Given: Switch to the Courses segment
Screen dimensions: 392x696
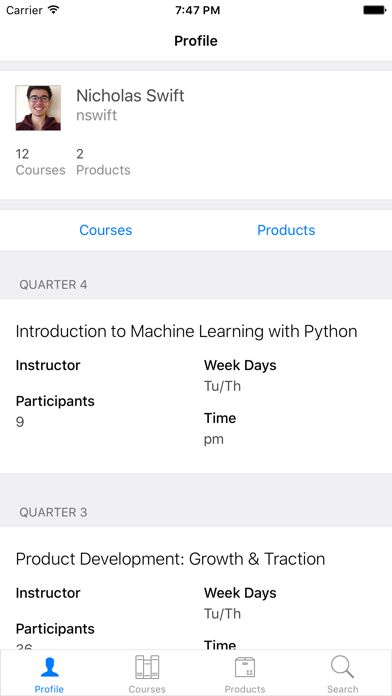Looking at the screenshot, I should tap(106, 230).
